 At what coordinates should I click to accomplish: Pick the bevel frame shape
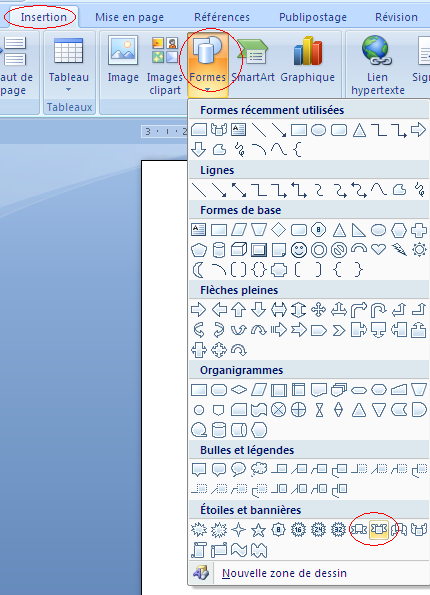[259, 250]
